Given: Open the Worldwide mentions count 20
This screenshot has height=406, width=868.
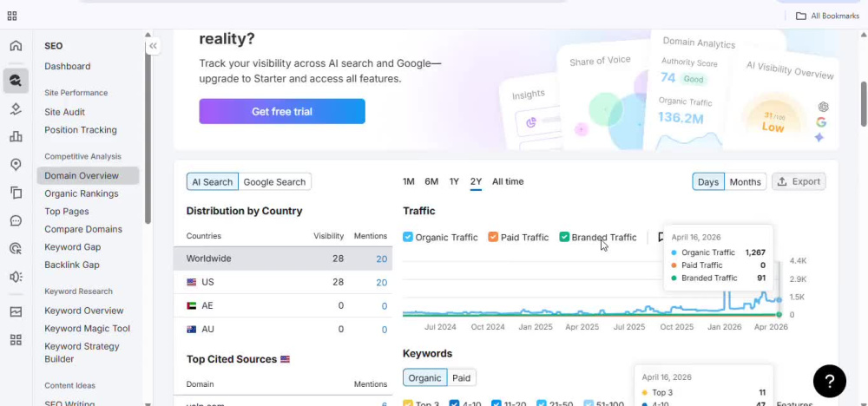Looking at the screenshot, I should coord(381,259).
